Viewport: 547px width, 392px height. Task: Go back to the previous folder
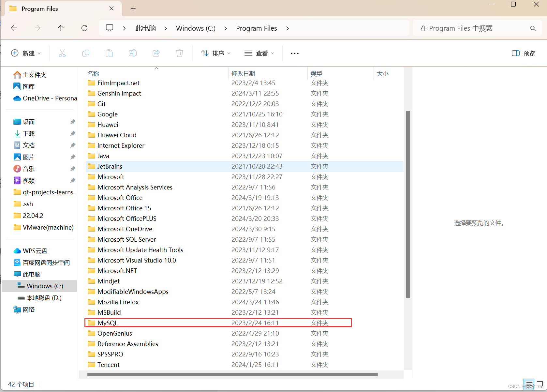click(x=14, y=28)
